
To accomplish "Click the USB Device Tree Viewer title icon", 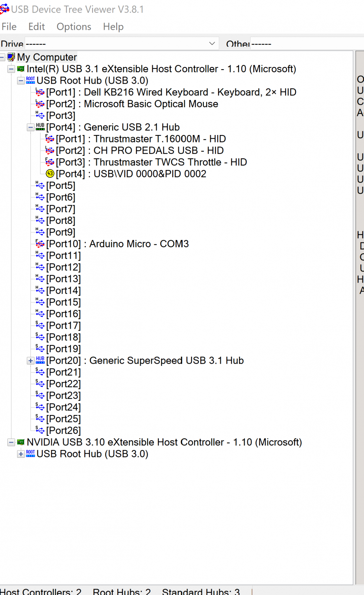I will click(5, 9).
